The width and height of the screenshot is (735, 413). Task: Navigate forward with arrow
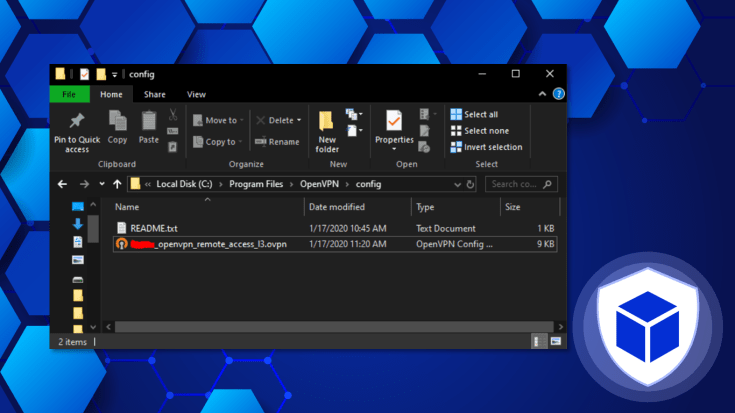click(x=84, y=184)
